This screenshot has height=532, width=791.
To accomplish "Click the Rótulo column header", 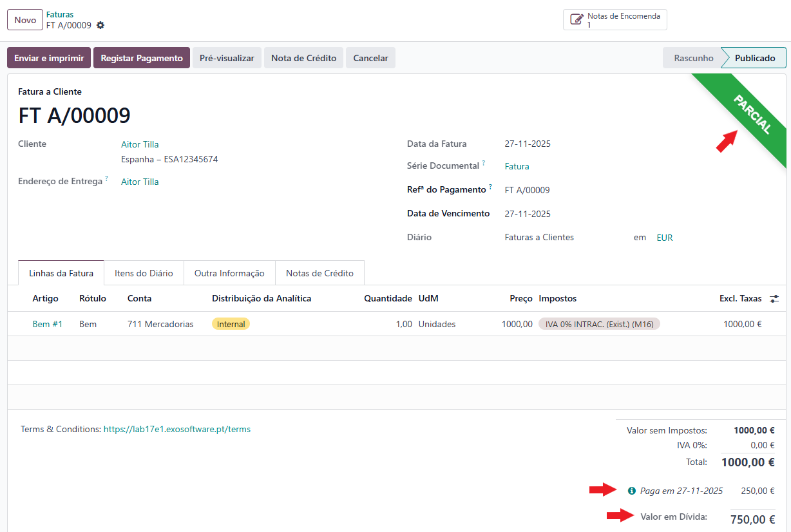I will [93, 298].
